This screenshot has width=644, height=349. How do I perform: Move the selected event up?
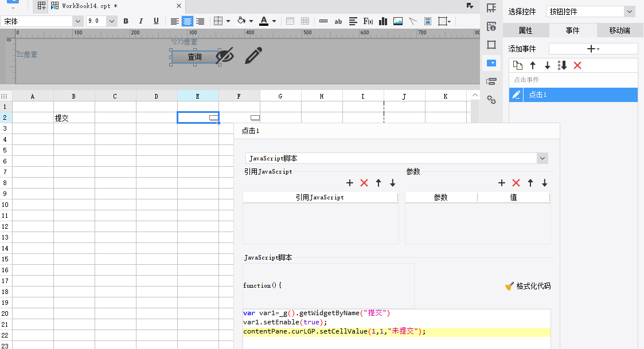point(533,65)
